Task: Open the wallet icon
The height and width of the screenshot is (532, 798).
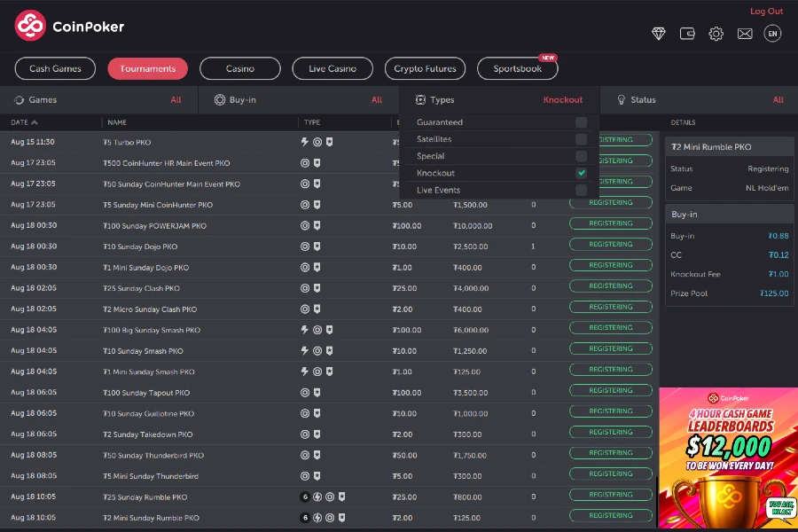Action: (x=687, y=34)
